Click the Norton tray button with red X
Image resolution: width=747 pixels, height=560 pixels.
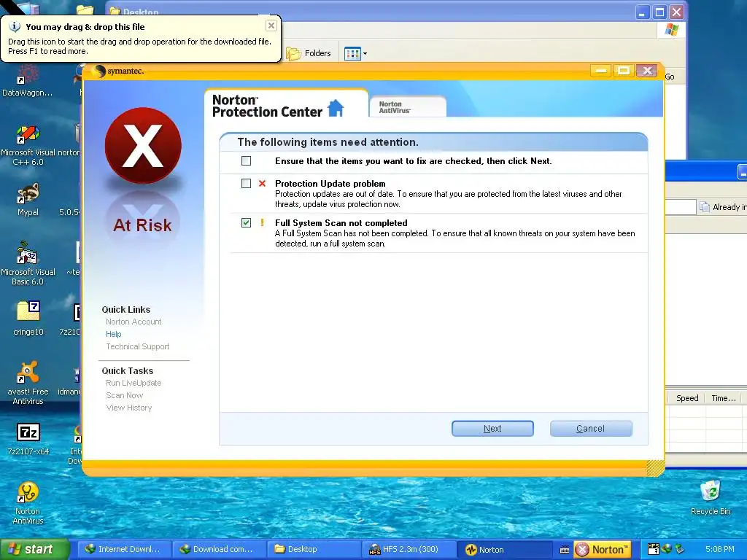point(602,550)
